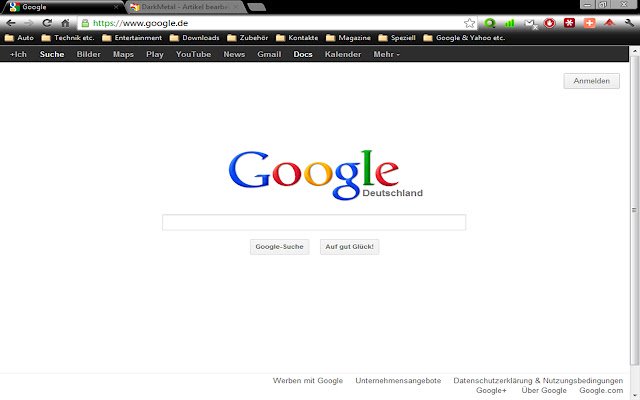Open the orange plus AddThis extension
Viewport: 640px width, 400px height.
pos(589,23)
